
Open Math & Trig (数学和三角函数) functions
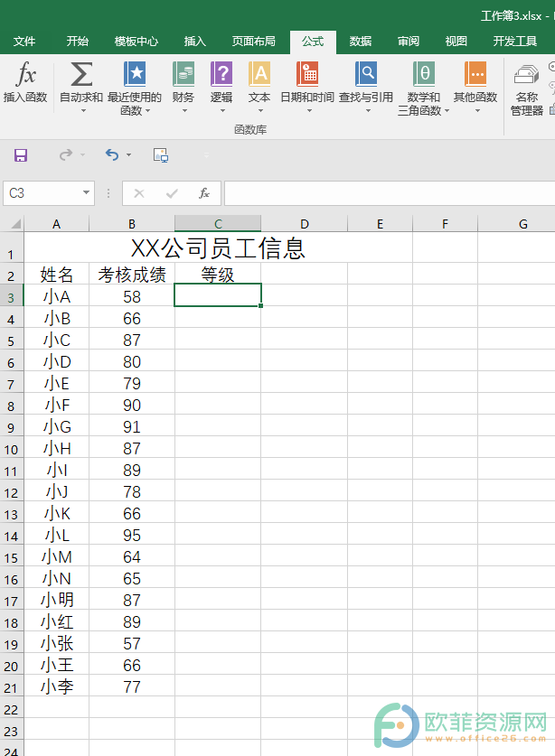pos(423,89)
